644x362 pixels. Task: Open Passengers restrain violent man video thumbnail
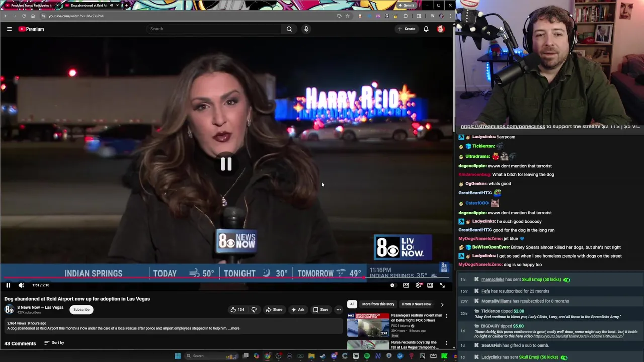click(x=368, y=325)
